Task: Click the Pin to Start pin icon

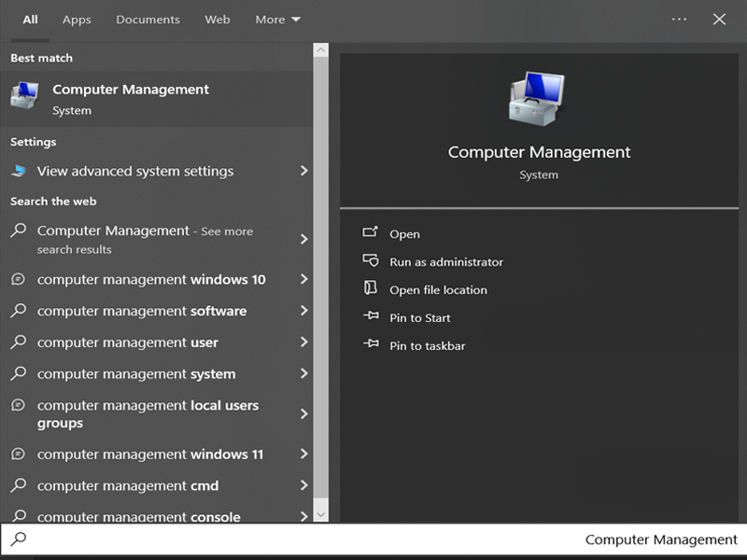Action: (371, 315)
